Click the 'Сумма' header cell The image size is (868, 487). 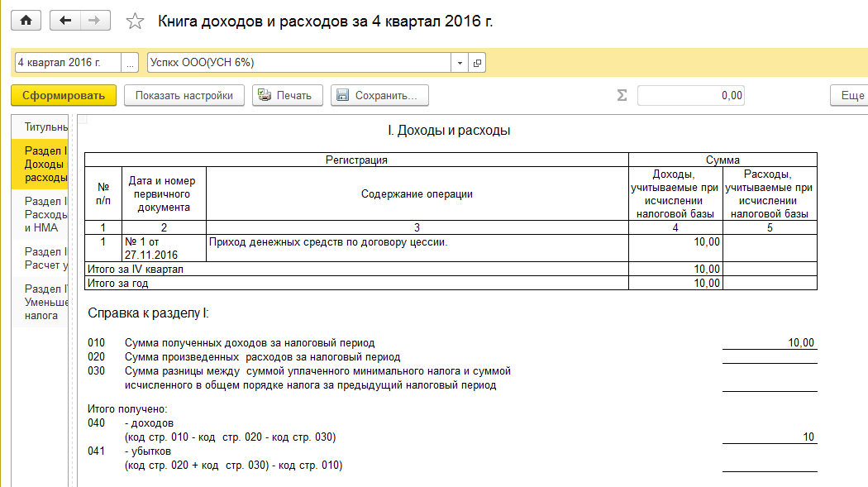coord(723,160)
